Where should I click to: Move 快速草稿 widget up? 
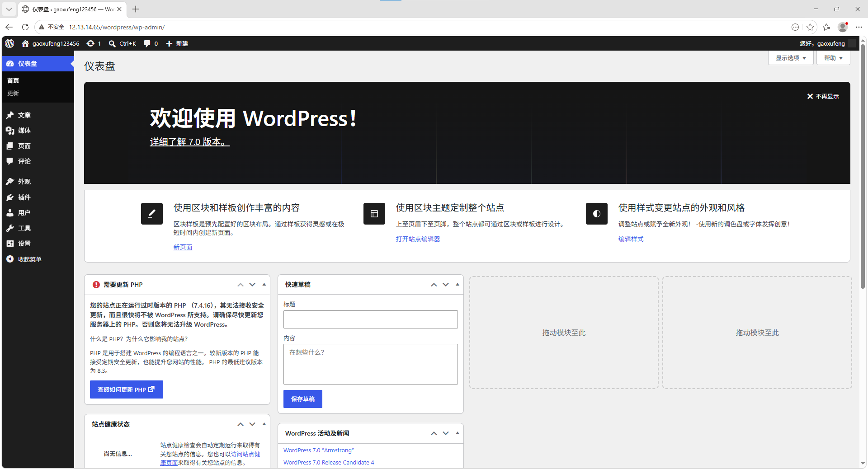click(x=434, y=285)
